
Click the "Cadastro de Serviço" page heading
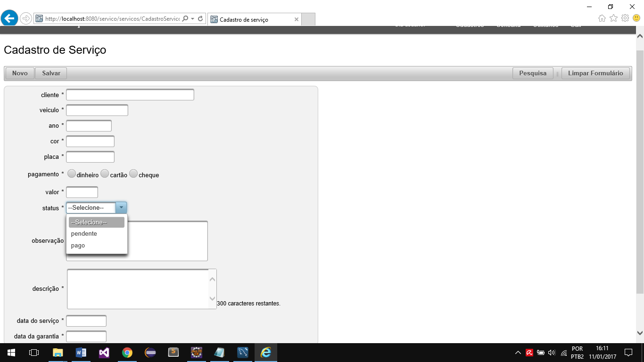coord(55,50)
